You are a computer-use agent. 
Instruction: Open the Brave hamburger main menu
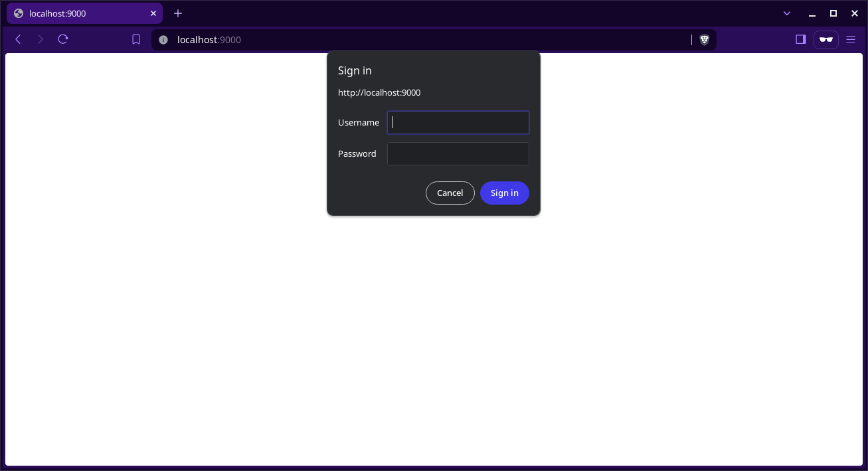pos(851,40)
